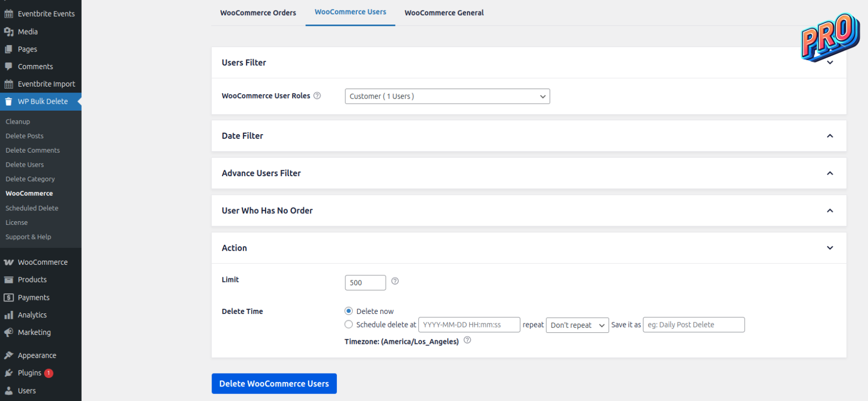Image resolution: width=868 pixels, height=401 pixels.
Task: Click the Analytics bar chart icon
Action: (x=9, y=315)
